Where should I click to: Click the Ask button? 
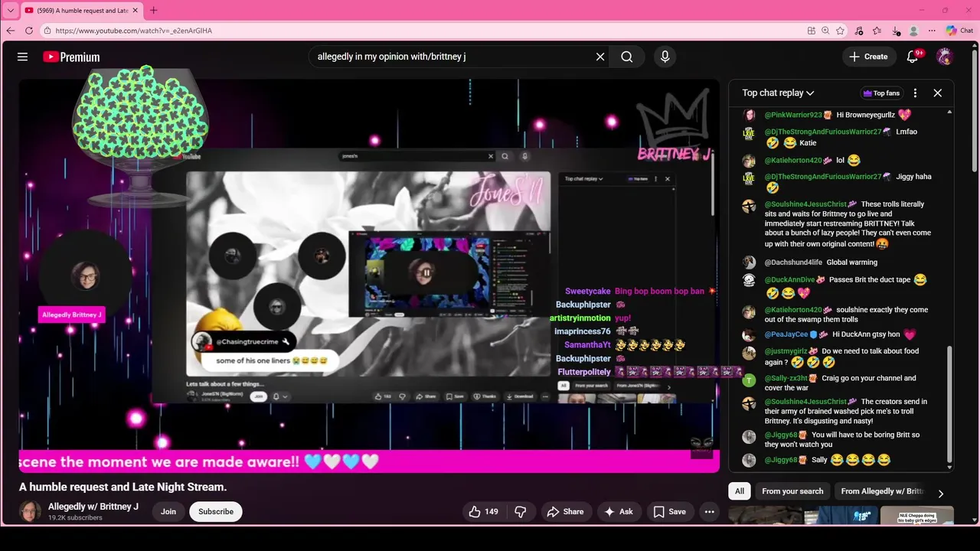619,511
